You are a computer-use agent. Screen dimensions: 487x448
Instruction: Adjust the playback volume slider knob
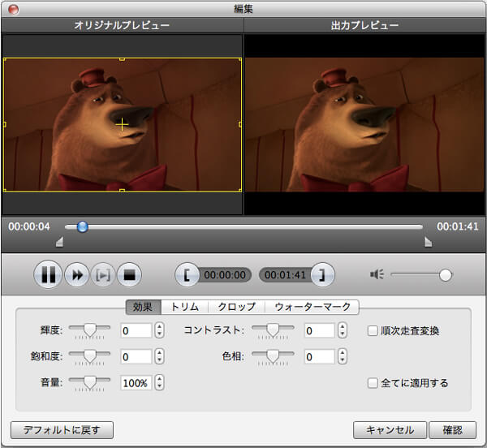click(x=446, y=275)
